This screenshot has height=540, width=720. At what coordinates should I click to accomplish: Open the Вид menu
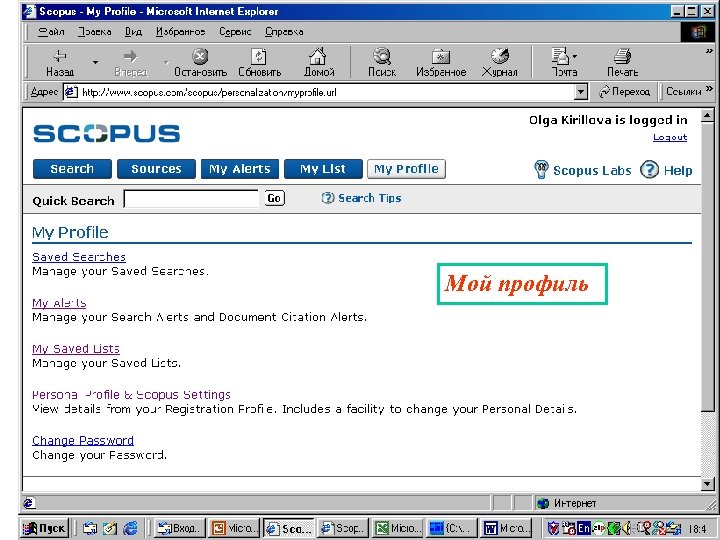point(133,32)
